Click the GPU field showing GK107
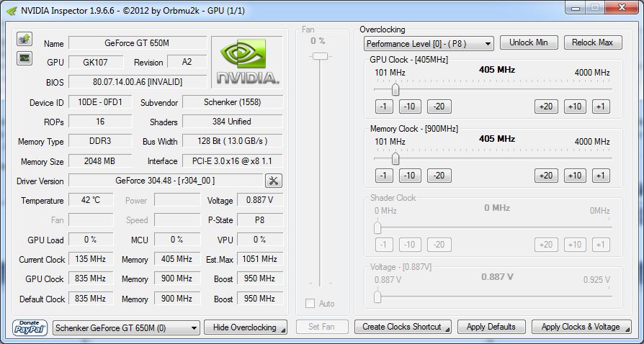The height and width of the screenshot is (344, 644). pos(96,62)
